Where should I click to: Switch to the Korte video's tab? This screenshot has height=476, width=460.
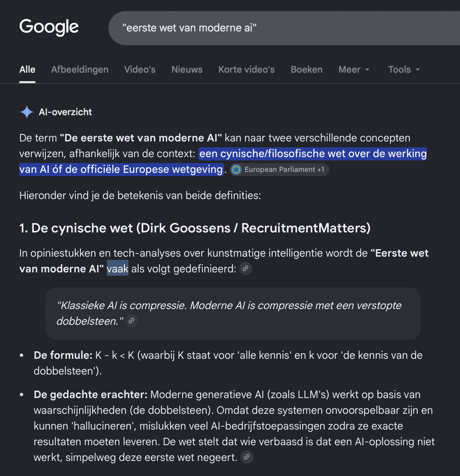247,69
